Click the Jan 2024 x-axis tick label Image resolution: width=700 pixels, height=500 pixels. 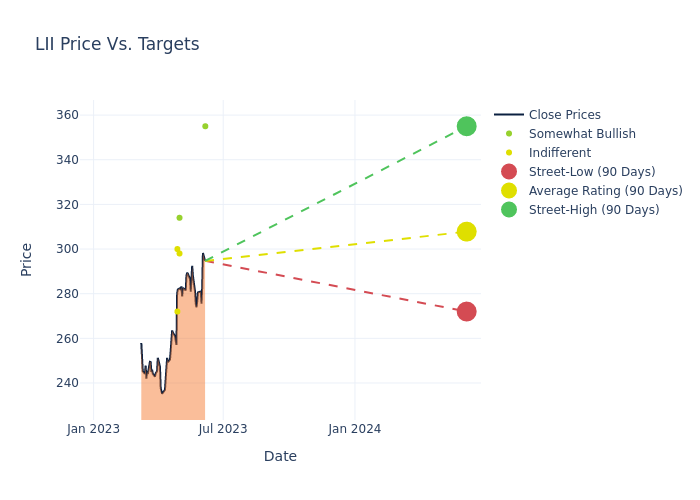(x=354, y=429)
